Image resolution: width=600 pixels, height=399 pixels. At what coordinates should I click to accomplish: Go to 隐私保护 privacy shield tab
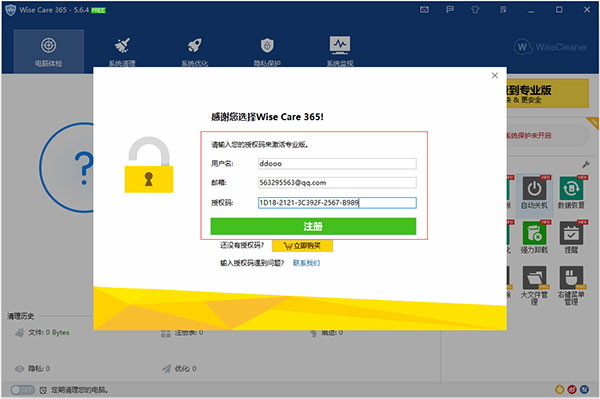coord(267,52)
